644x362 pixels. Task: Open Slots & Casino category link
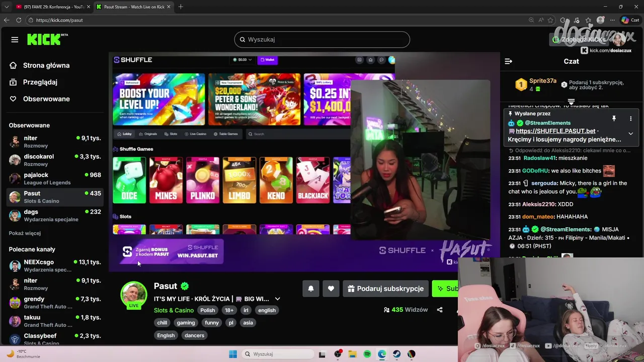tap(174, 310)
